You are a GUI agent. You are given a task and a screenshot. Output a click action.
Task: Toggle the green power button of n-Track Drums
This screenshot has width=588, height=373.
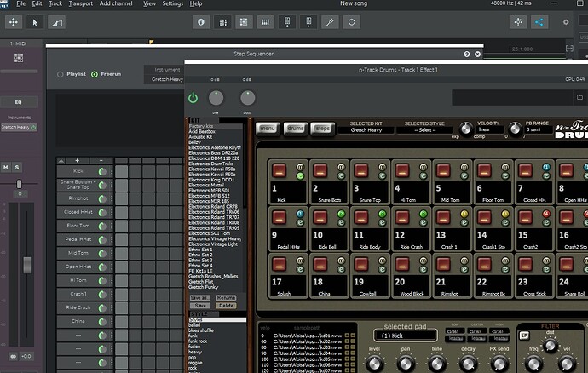[x=193, y=98]
